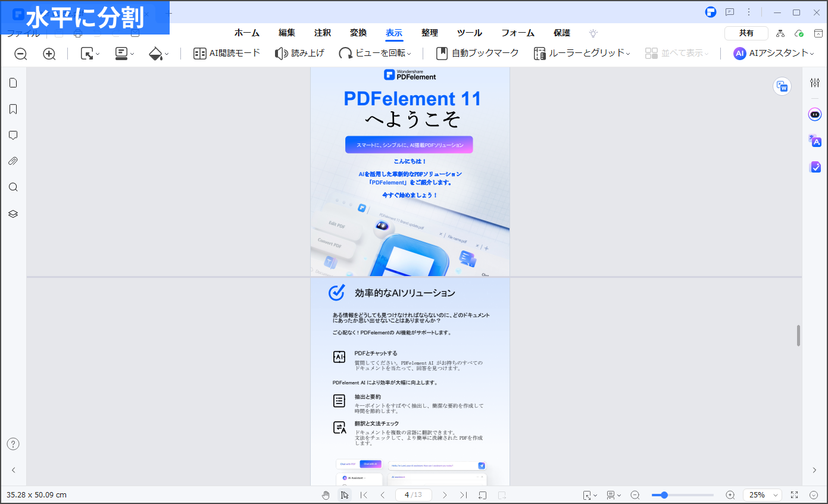
Task: Open the AI translate icon in right sidebar
Action: [x=815, y=140]
